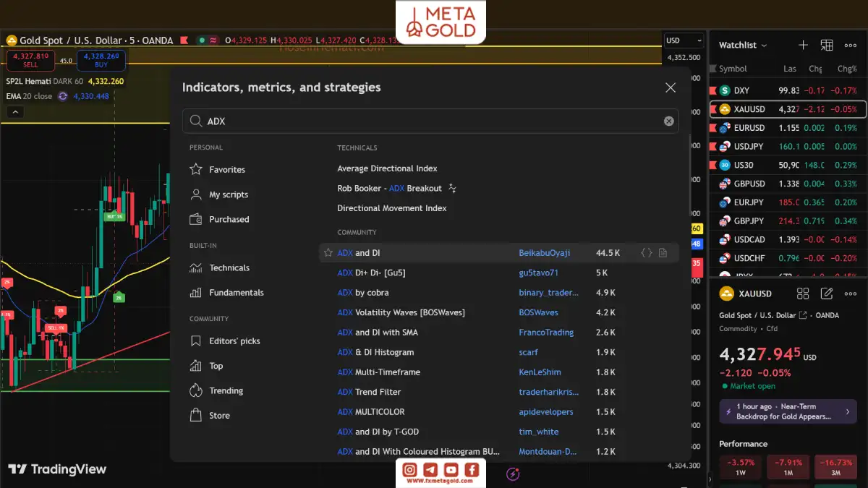868x488 pixels.
Task: Select DXY in the watchlist
Action: click(788, 90)
